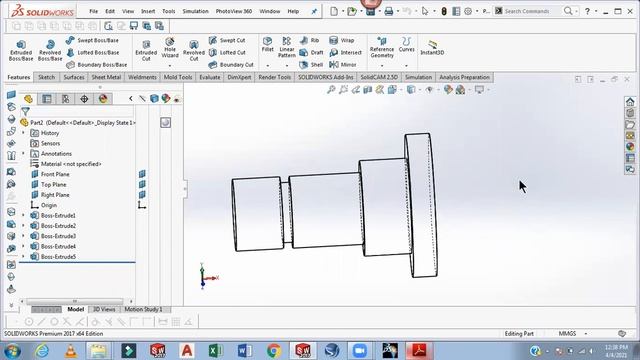Open the Sheet Metal tab
Viewport: 640px width, 360px height.
(x=106, y=77)
